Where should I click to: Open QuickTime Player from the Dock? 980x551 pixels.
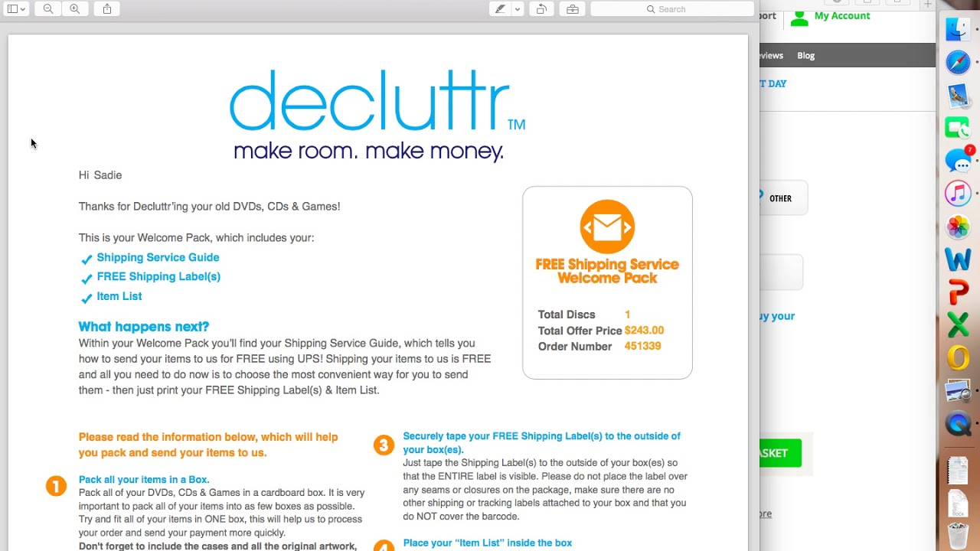[958, 423]
